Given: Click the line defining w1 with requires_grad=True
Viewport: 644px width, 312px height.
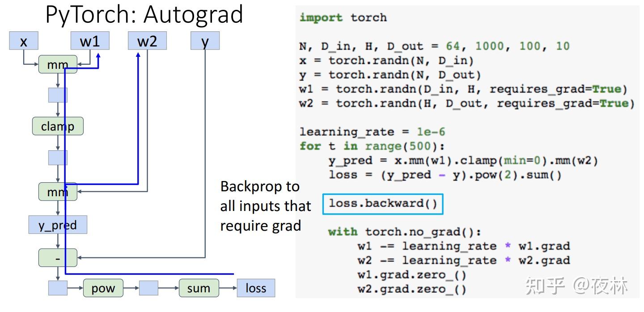Looking at the screenshot, I should tap(463, 89).
